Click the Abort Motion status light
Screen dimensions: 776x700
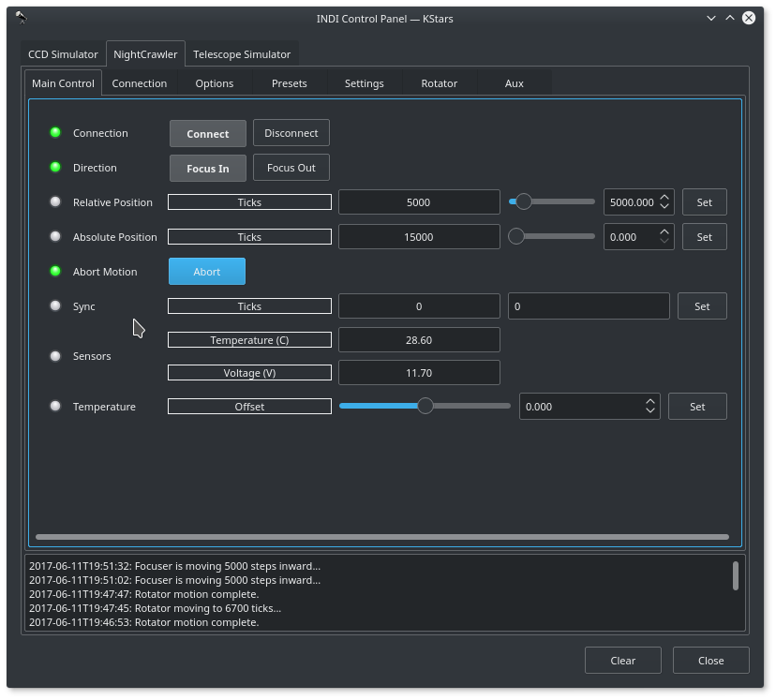55,271
